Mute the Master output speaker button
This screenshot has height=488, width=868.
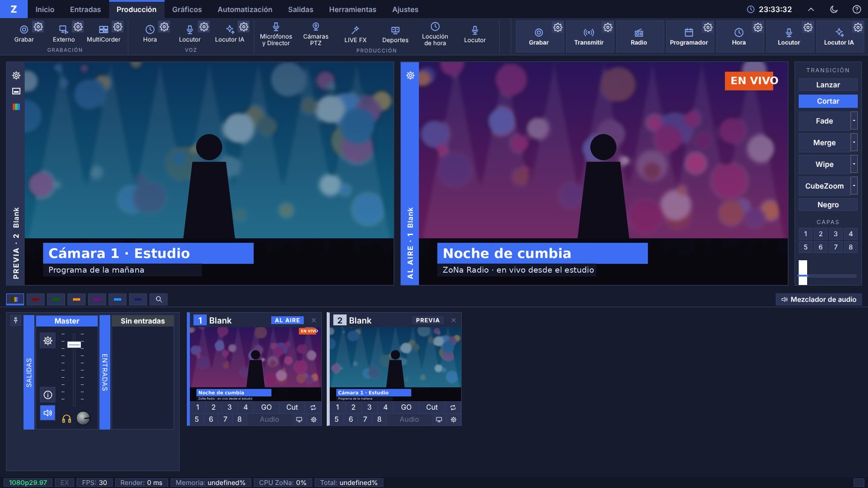48,413
